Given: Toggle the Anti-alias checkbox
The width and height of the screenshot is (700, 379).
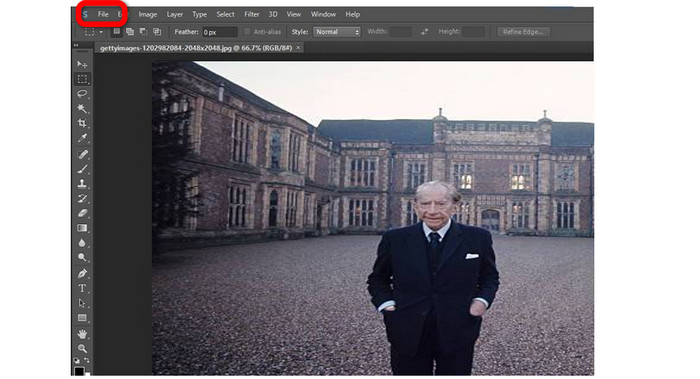Looking at the screenshot, I should 247,32.
